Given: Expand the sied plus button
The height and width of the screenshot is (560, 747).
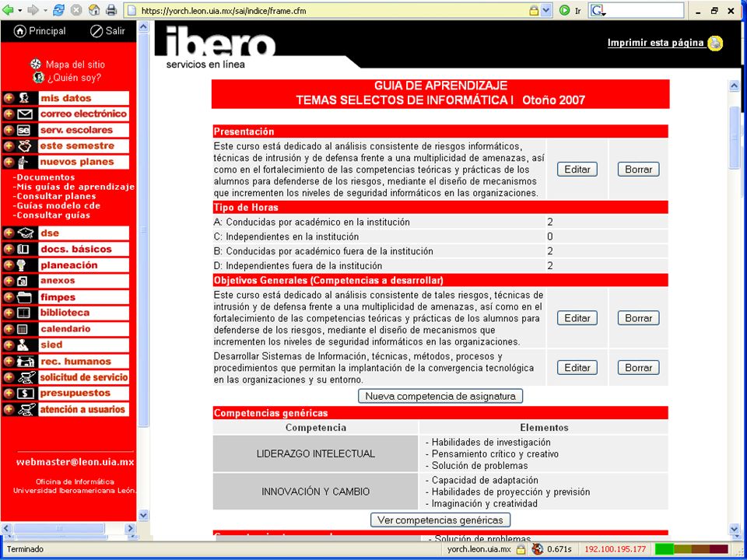Looking at the screenshot, I should click(x=9, y=345).
